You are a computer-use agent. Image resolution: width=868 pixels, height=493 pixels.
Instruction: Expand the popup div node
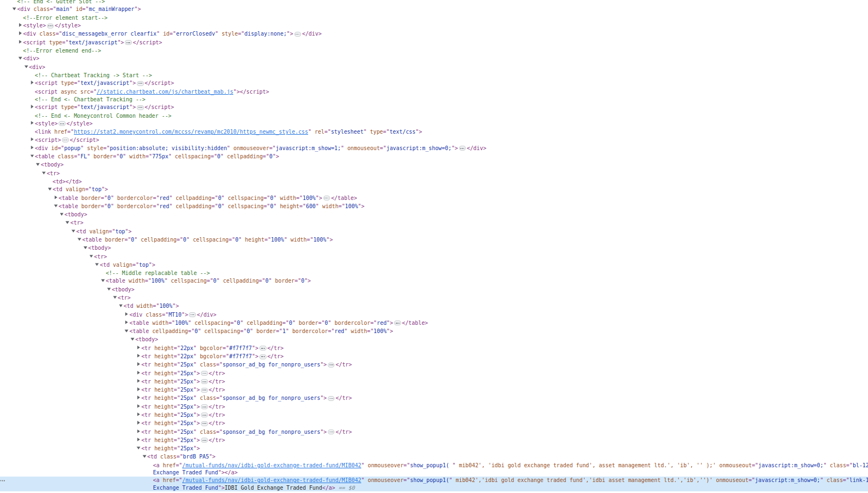tap(32, 148)
